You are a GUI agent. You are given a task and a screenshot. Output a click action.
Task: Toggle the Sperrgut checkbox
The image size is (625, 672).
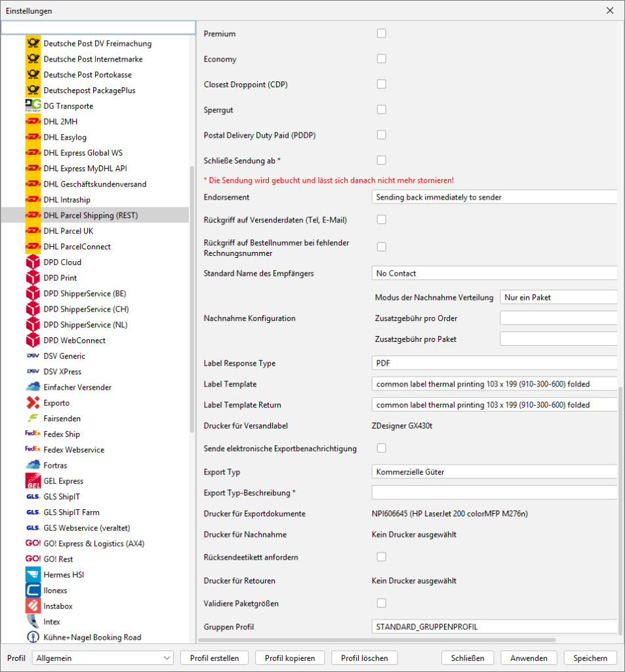pos(381,110)
